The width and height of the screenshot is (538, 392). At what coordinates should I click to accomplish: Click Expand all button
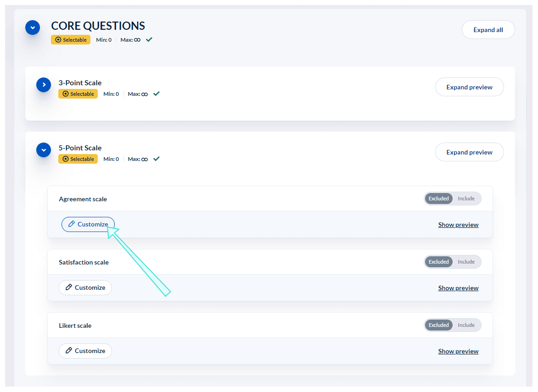488,30
